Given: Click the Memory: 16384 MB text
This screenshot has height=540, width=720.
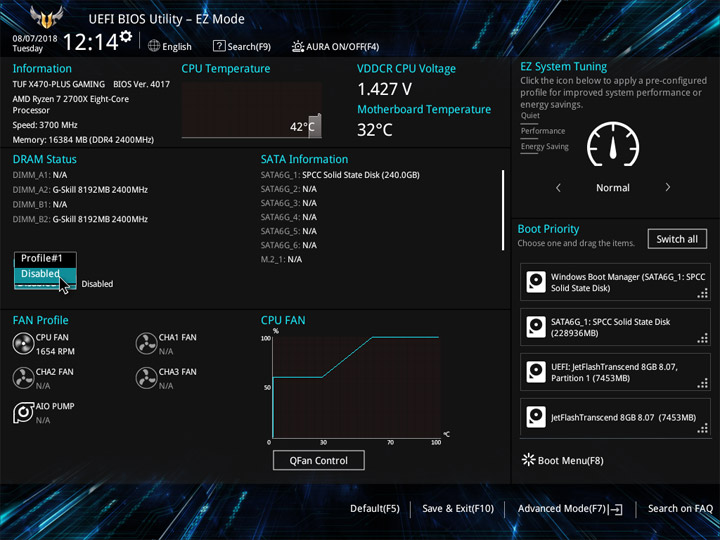Looking at the screenshot, I should point(83,140).
